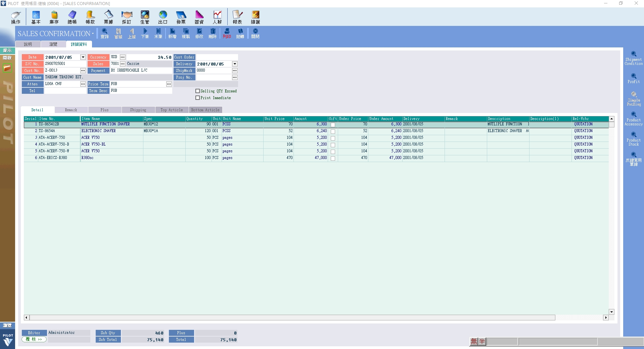Print the document using 列印
Viewport: 644px width, 349px height.
click(227, 33)
